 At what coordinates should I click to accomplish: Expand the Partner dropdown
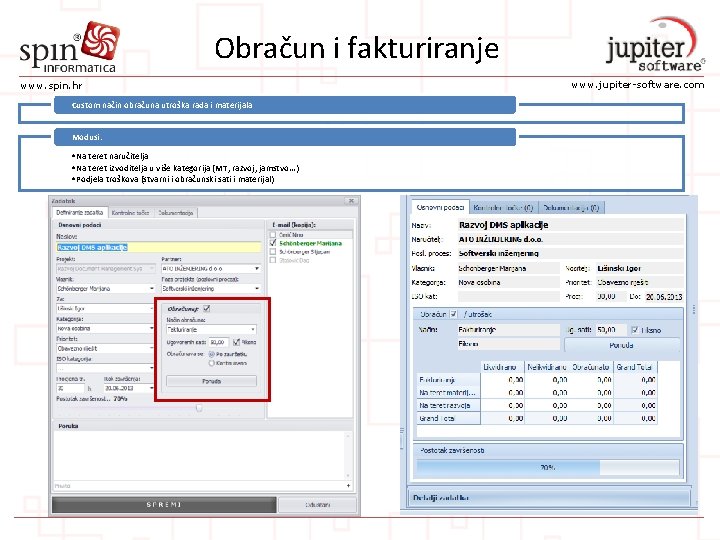pyautogui.click(x=257, y=269)
